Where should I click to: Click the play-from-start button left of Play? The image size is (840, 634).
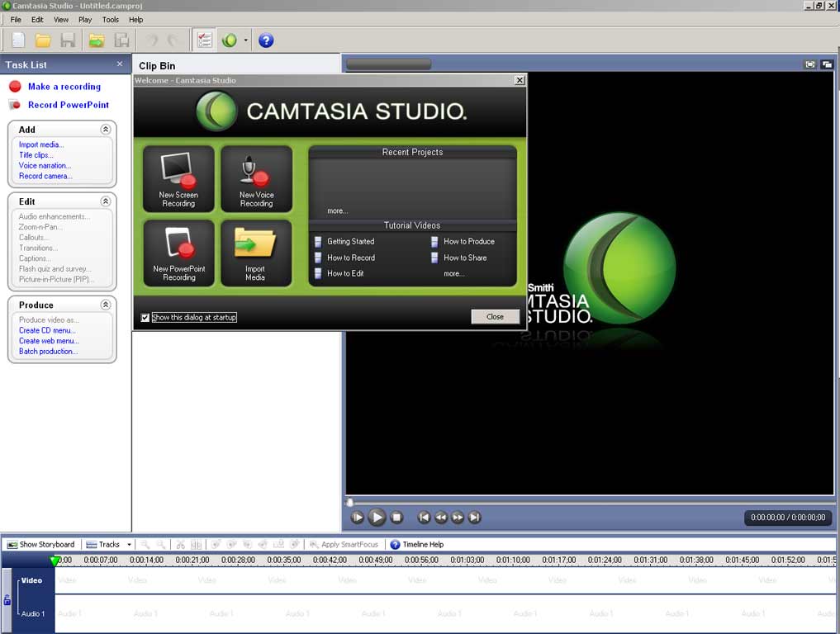click(357, 518)
